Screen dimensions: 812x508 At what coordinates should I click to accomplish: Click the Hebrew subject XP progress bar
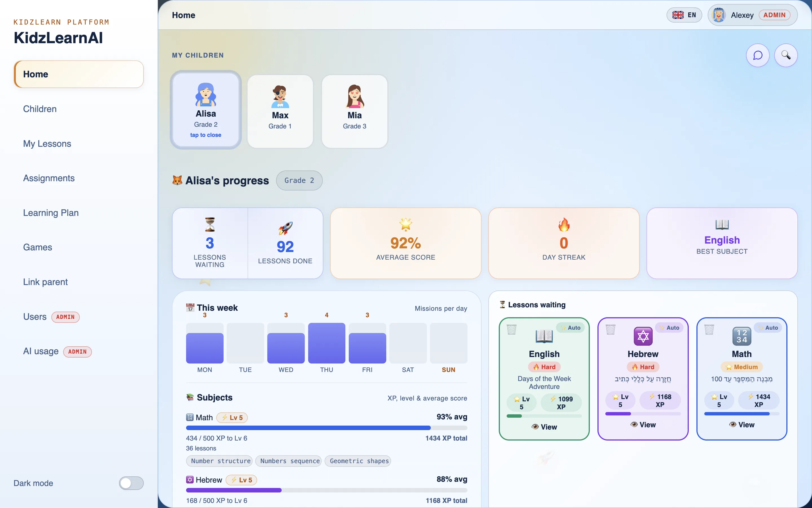pos(326,490)
